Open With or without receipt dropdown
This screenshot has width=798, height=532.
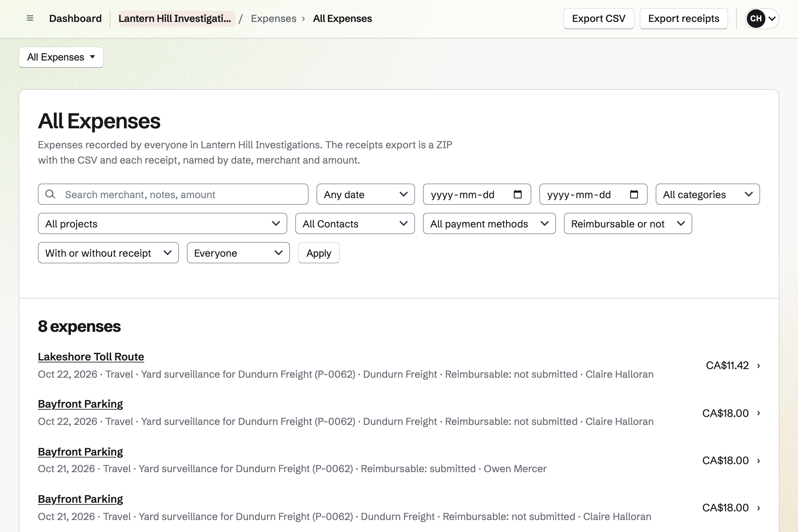pos(108,253)
